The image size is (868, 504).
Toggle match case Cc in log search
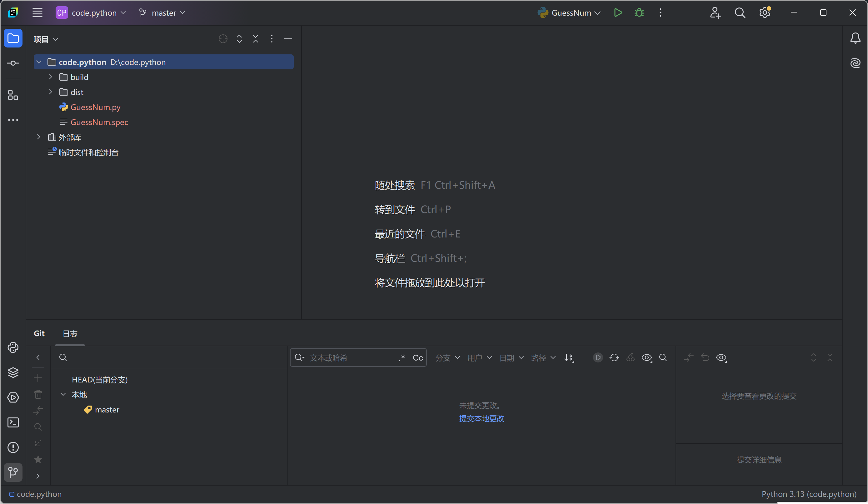[418, 357]
